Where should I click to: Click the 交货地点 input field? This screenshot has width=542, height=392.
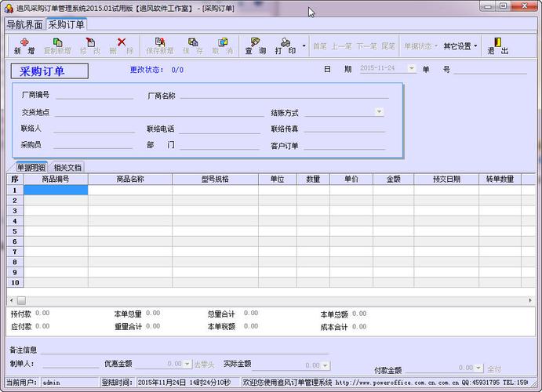click(159, 112)
